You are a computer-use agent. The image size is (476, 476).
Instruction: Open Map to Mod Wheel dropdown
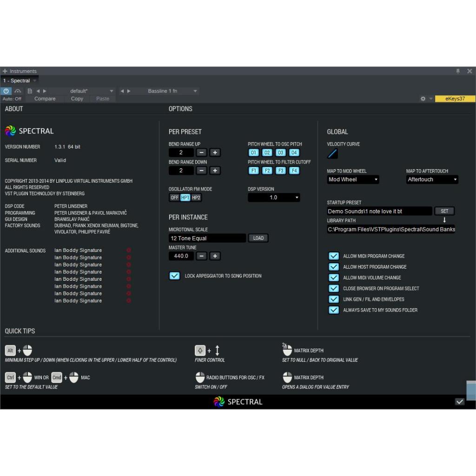point(353,179)
